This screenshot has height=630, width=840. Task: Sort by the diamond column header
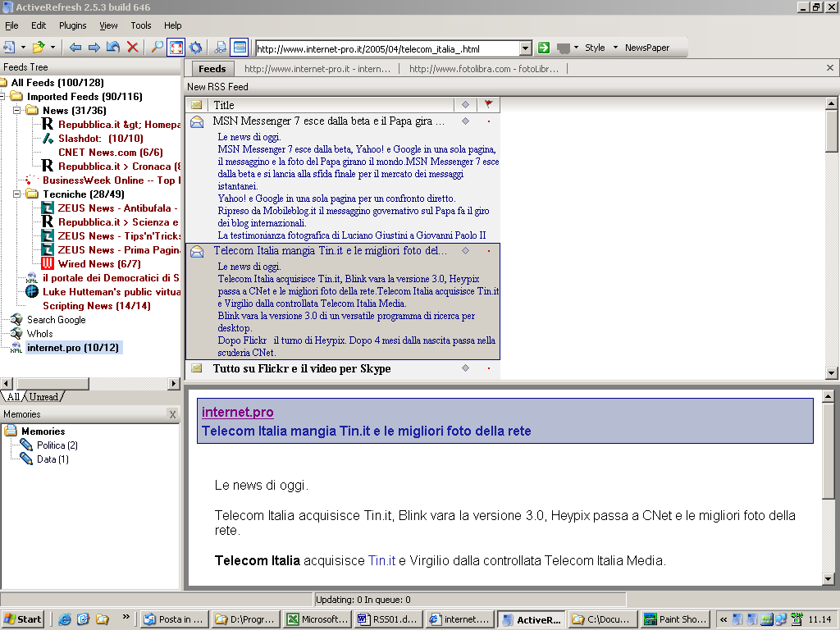click(466, 104)
